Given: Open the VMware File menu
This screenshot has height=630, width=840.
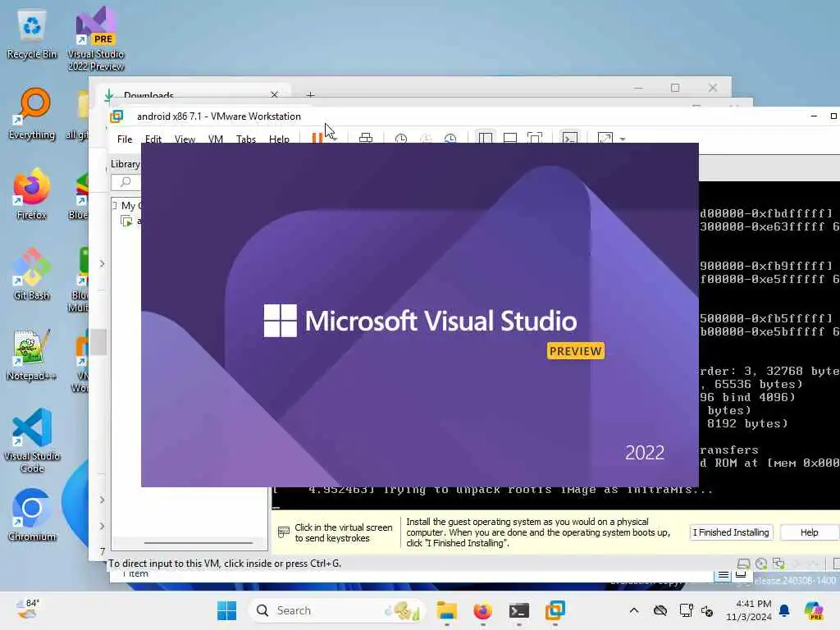Looking at the screenshot, I should point(125,139).
